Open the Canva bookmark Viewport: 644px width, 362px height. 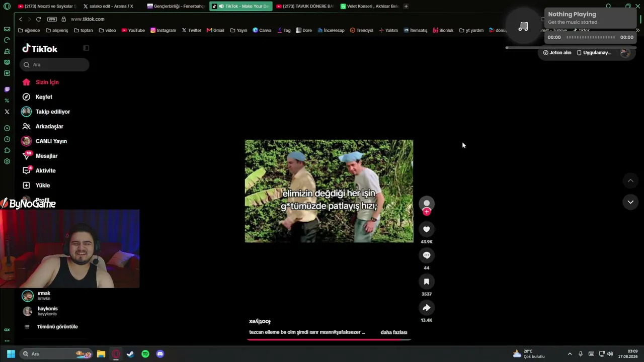[262, 30]
